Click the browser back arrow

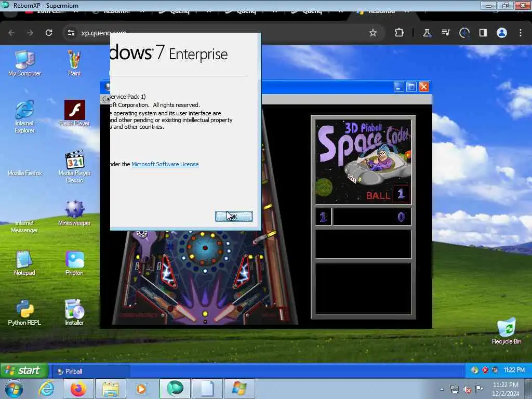click(x=11, y=33)
